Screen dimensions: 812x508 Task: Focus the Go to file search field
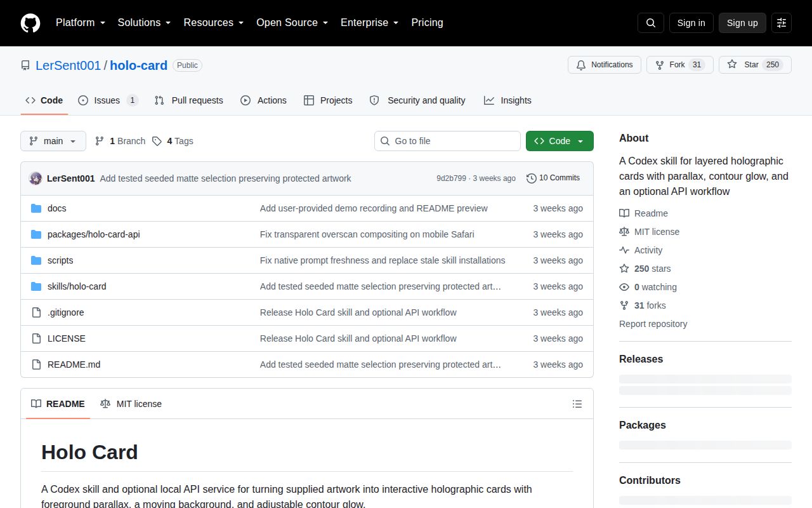447,141
